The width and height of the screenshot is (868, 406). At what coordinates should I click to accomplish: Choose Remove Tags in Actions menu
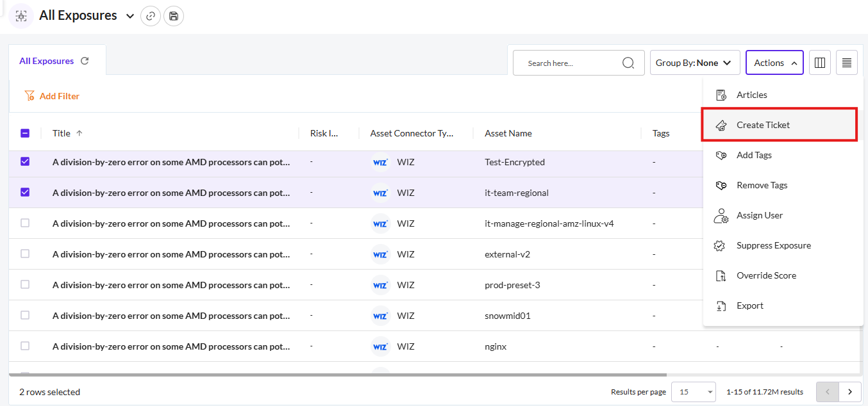point(783,185)
